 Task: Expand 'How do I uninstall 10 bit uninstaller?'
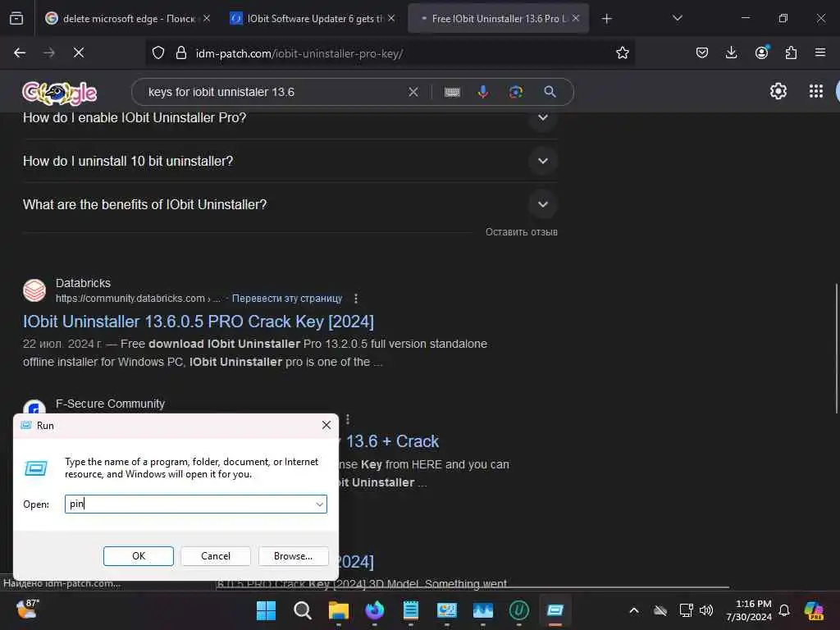coord(290,161)
